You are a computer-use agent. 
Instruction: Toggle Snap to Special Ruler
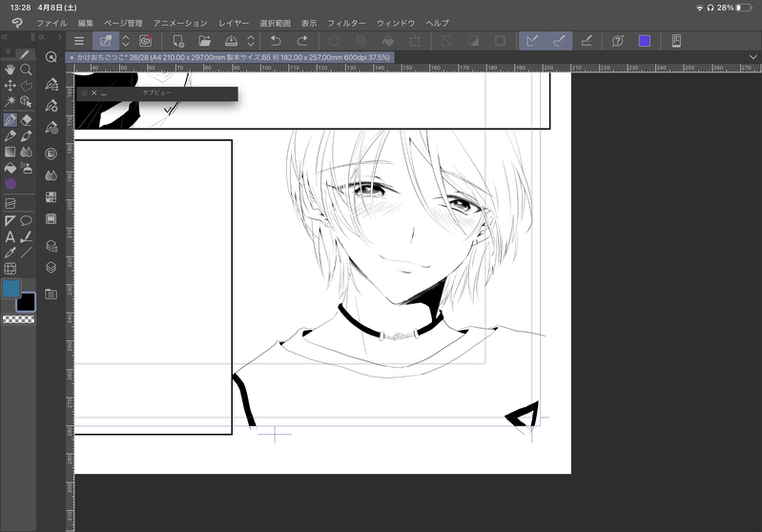click(x=559, y=41)
